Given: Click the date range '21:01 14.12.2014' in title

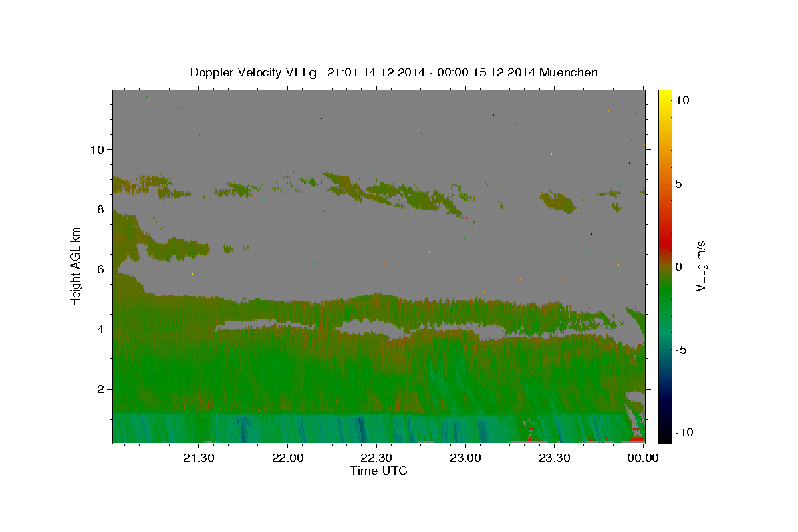Looking at the screenshot, I should pyautogui.click(x=376, y=72).
